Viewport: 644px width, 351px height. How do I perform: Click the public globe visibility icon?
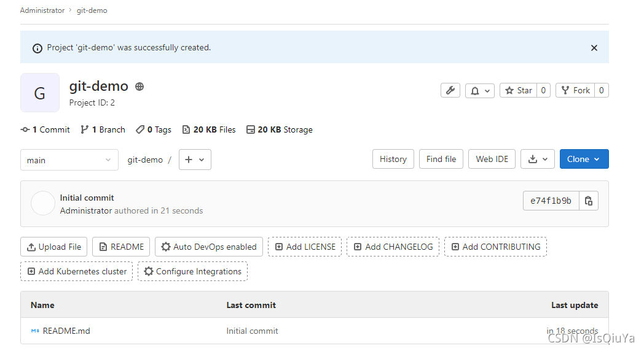pos(139,87)
